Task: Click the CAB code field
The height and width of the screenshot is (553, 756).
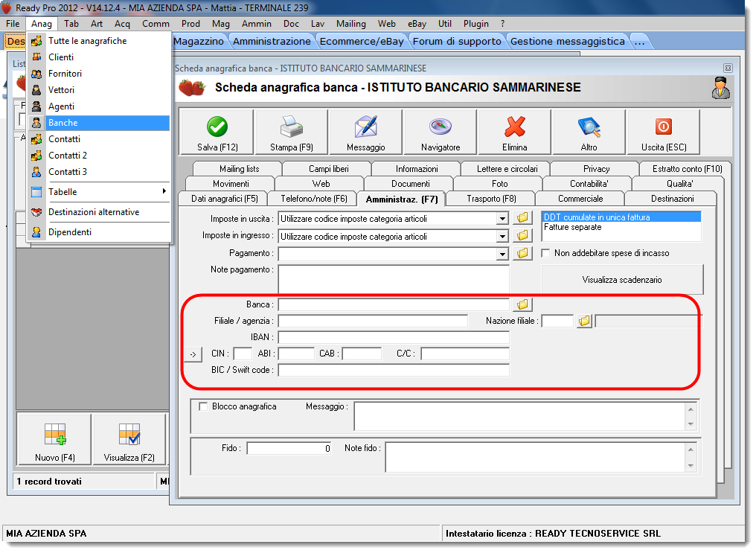Action: pyautogui.click(x=362, y=354)
